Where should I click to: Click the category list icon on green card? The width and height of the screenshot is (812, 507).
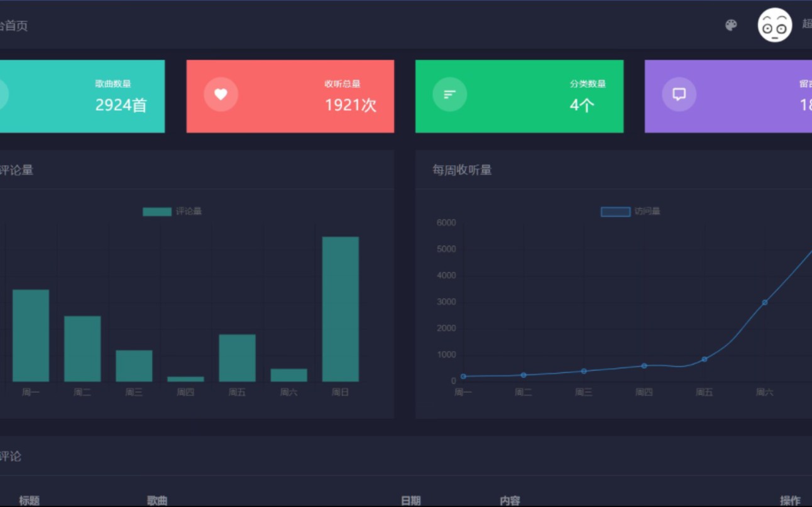449,94
